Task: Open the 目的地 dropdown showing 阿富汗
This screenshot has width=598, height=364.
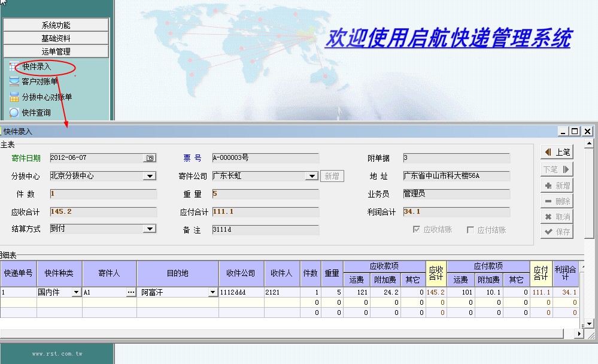Action: pyautogui.click(x=213, y=292)
